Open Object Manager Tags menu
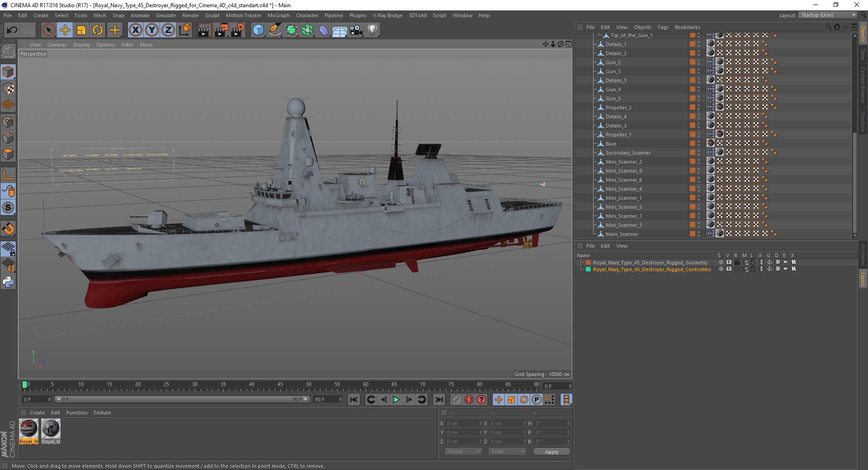 [x=663, y=27]
